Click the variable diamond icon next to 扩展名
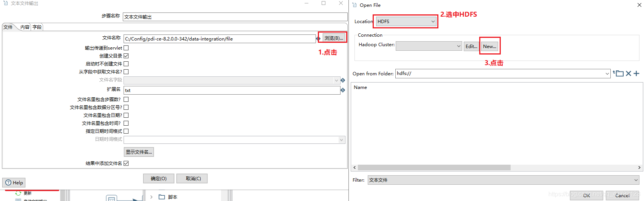644x201 pixels. [343, 90]
